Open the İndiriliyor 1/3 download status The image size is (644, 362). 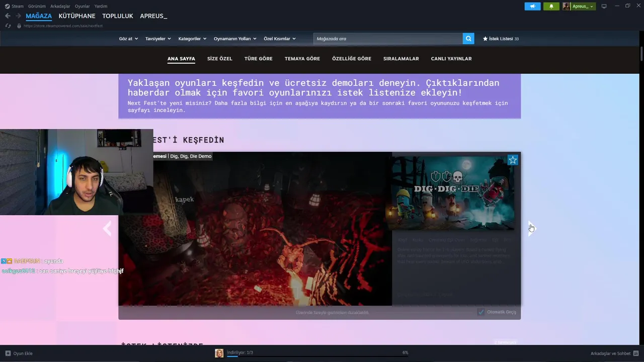point(240,352)
